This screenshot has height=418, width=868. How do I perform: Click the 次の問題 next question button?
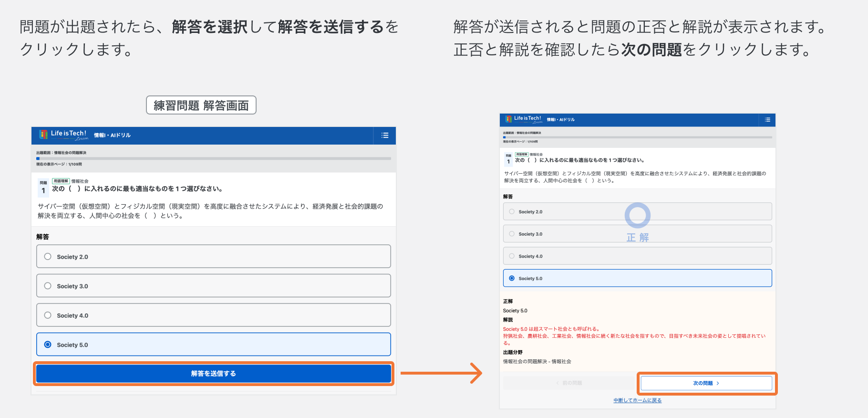tap(706, 383)
